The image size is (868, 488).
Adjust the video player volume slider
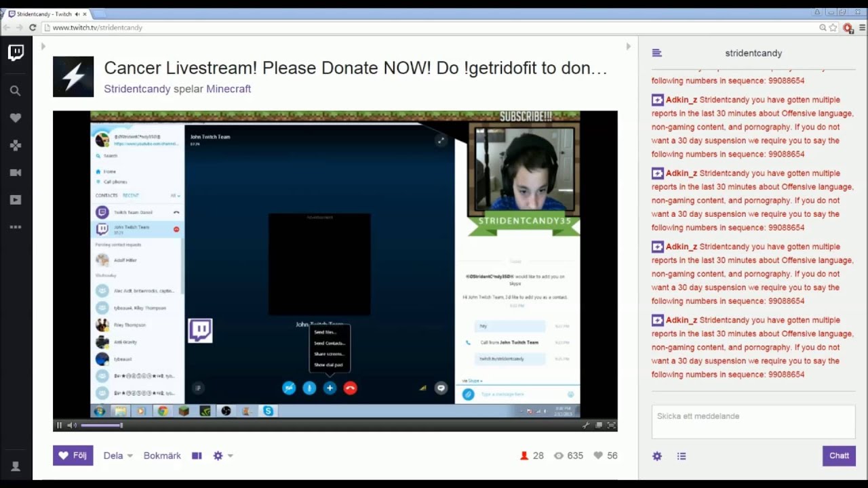[102, 425]
